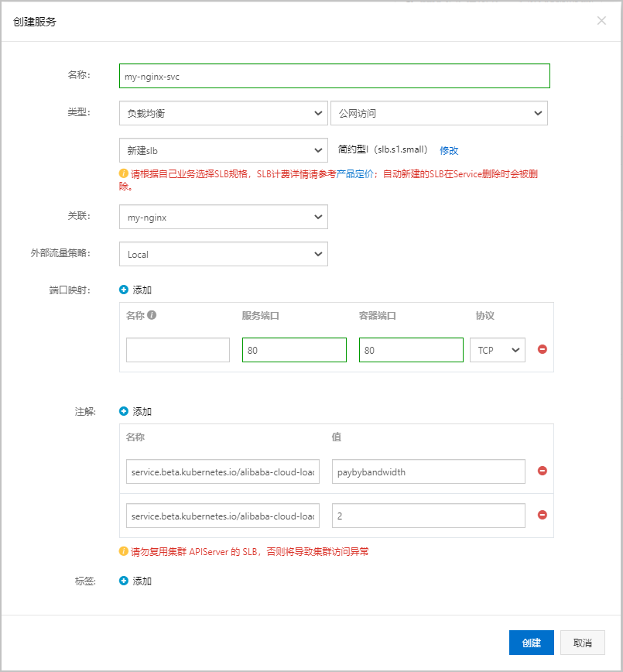Click the 创建服务 dialog title
Viewport: 623px width, 672px height.
(x=35, y=22)
